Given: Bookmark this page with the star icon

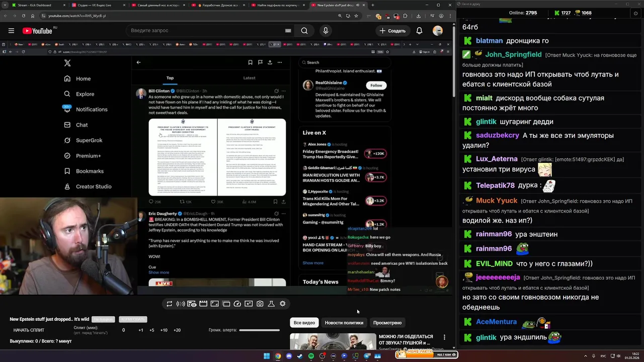Looking at the screenshot, I should (356, 16).
